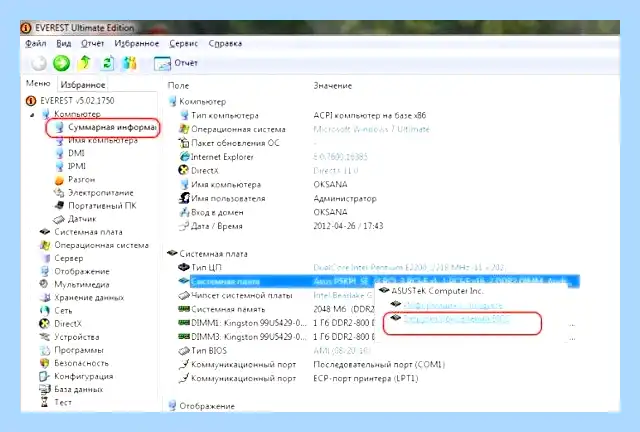Select Системная плата in the sidebar tree
640x432 pixels.
pyautogui.click(x=88, y=232)
